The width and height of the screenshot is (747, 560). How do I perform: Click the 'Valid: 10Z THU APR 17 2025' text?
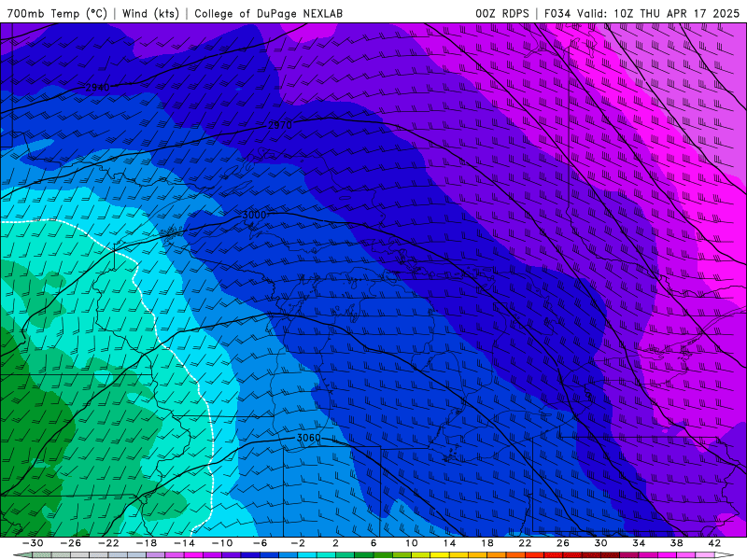click(658, 13)
